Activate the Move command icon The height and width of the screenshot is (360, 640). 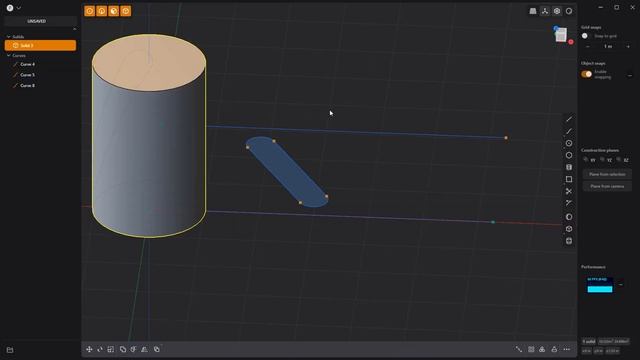pyautogui.click(x=89, y=349)
